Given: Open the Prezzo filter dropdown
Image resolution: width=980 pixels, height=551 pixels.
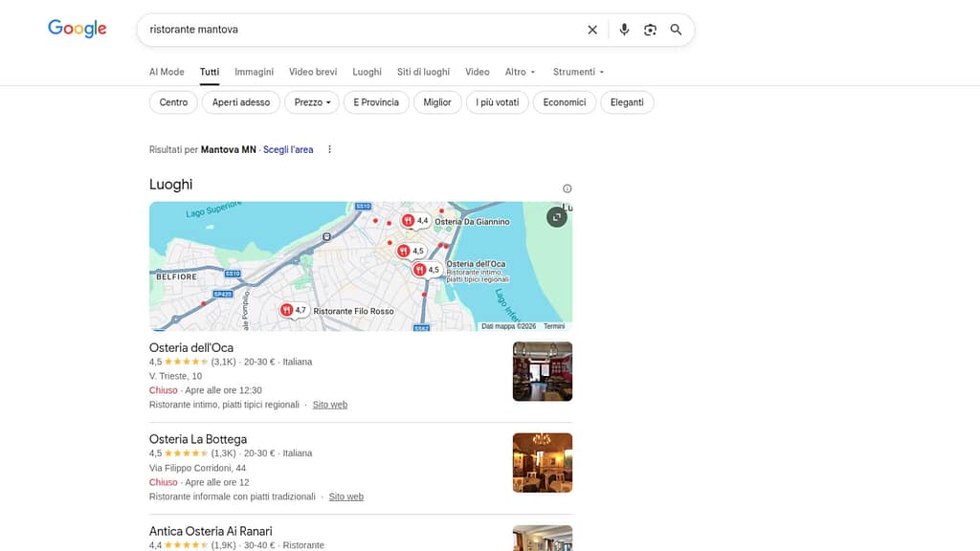Looking at the screenshot, I should coord(312,102).
